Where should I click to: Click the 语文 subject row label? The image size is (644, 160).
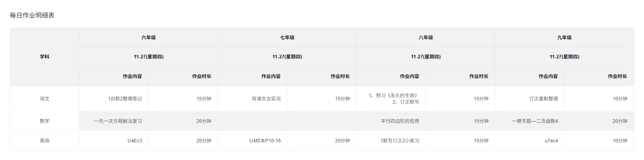coord(45,98)
